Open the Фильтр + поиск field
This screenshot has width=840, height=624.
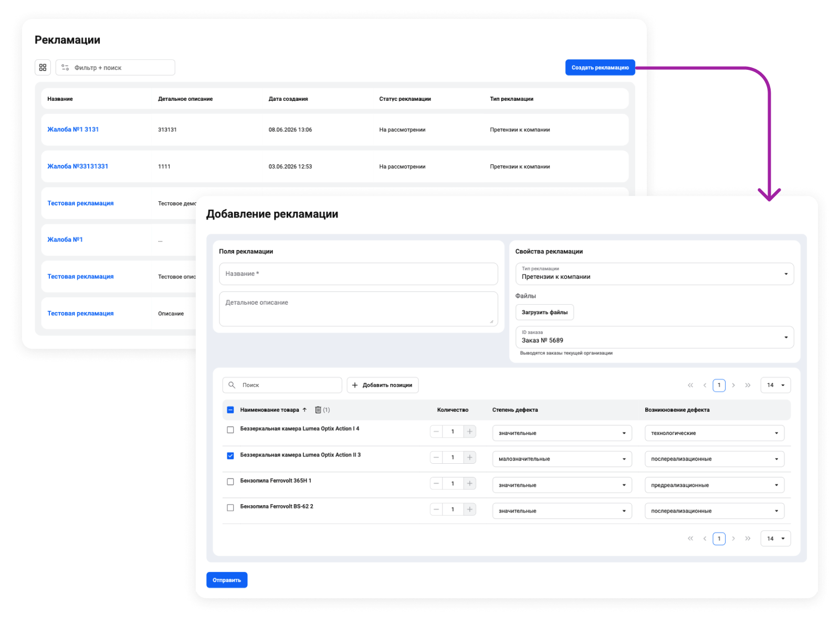coord(115,67)
